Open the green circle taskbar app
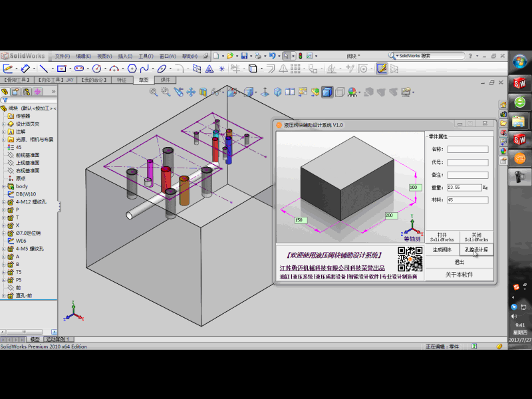The width and height of the screenshot is (532, 399). click(x=520, y=102)
